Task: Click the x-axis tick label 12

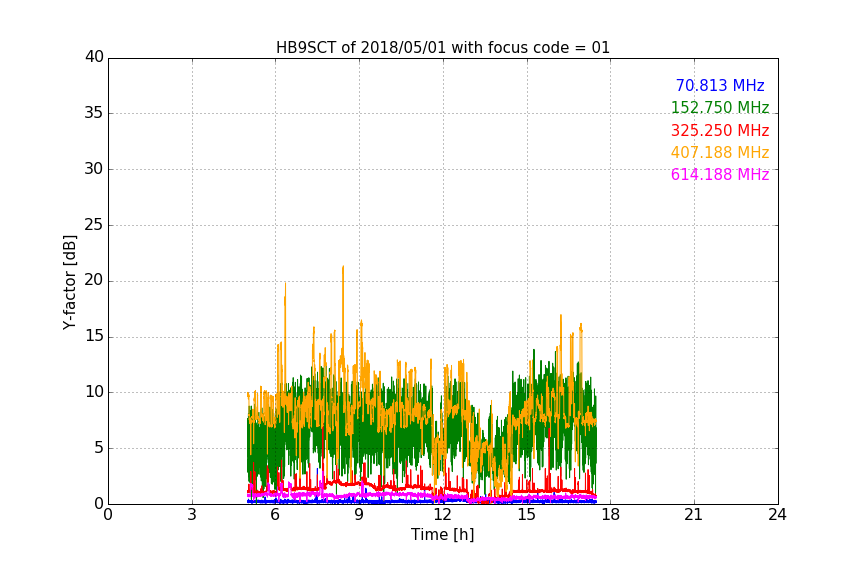Action: (442, 515)
